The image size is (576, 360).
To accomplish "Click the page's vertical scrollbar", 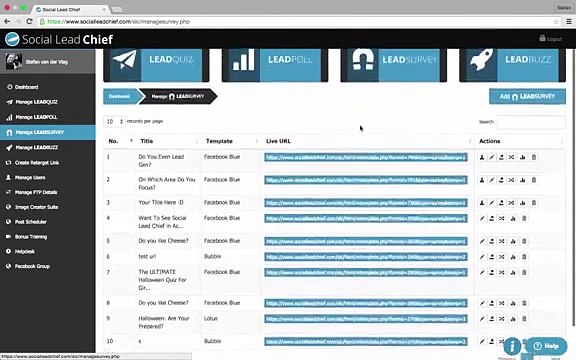I will coord(573,187).
